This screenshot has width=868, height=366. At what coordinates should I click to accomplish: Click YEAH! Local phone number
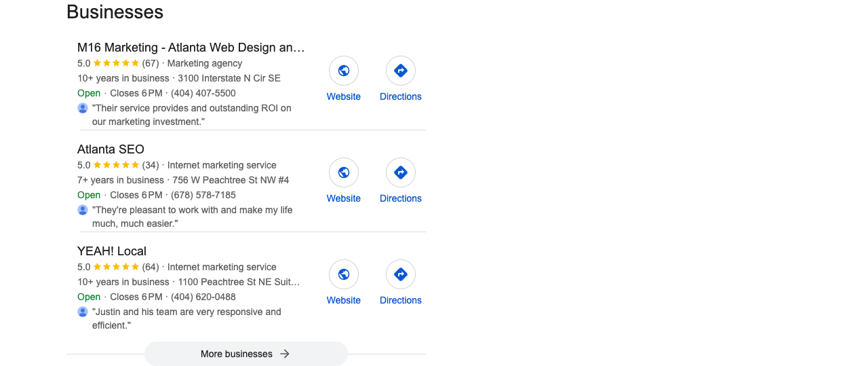tap(203, 297)
